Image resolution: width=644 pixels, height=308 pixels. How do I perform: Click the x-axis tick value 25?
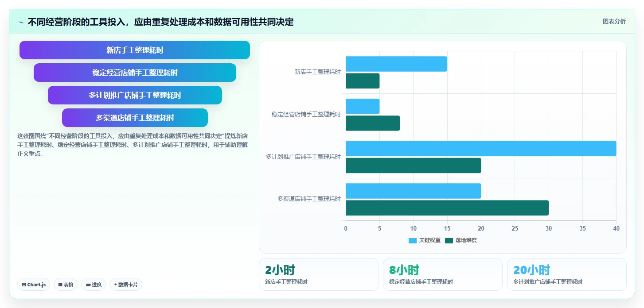[x=515, y=228]
